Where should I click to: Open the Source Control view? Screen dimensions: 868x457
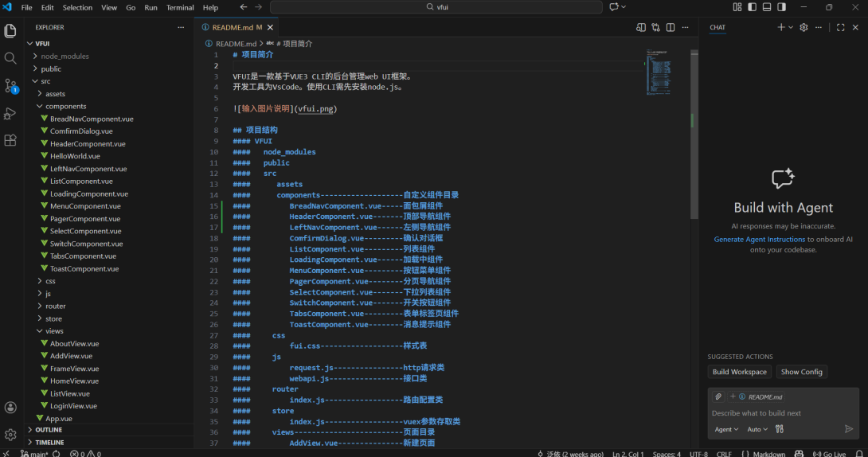10,85
